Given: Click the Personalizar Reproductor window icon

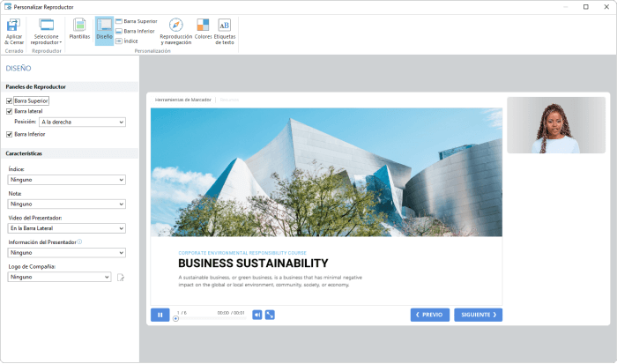Looking at the screenshot, I should click(8, 7).
